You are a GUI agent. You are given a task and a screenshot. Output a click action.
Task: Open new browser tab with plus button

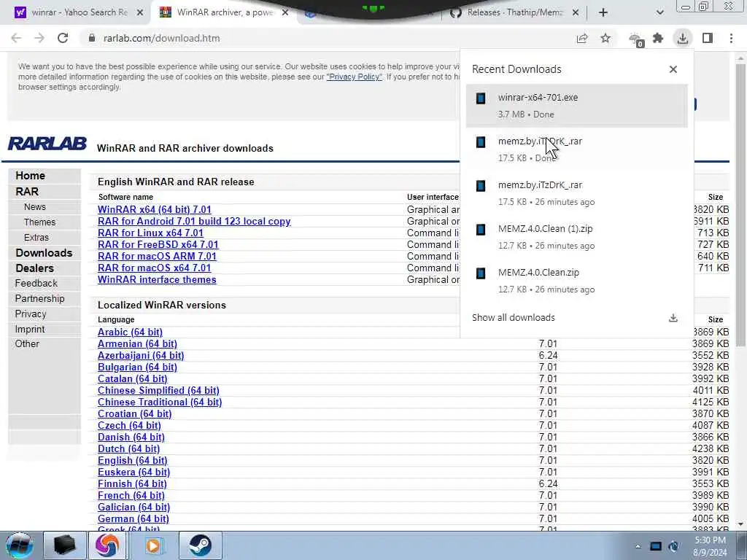click(x=603, y=12)
